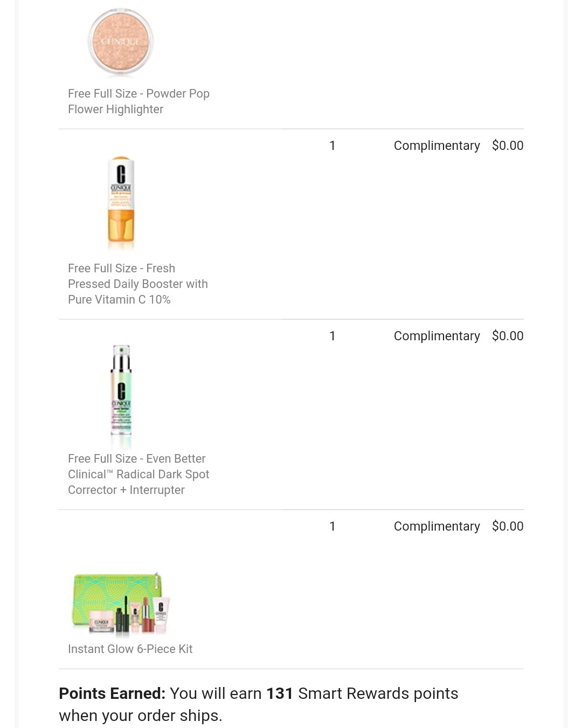The image size is (582, 728).
Task: Open the Instant Glow 6-Piece Kit link
Action: 130,649
